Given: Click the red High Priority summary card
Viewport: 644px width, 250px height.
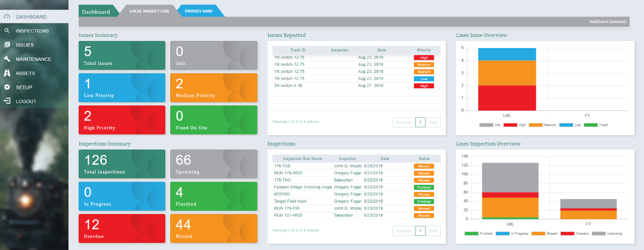Looking at the screenshot, I should tap(122, 120).
